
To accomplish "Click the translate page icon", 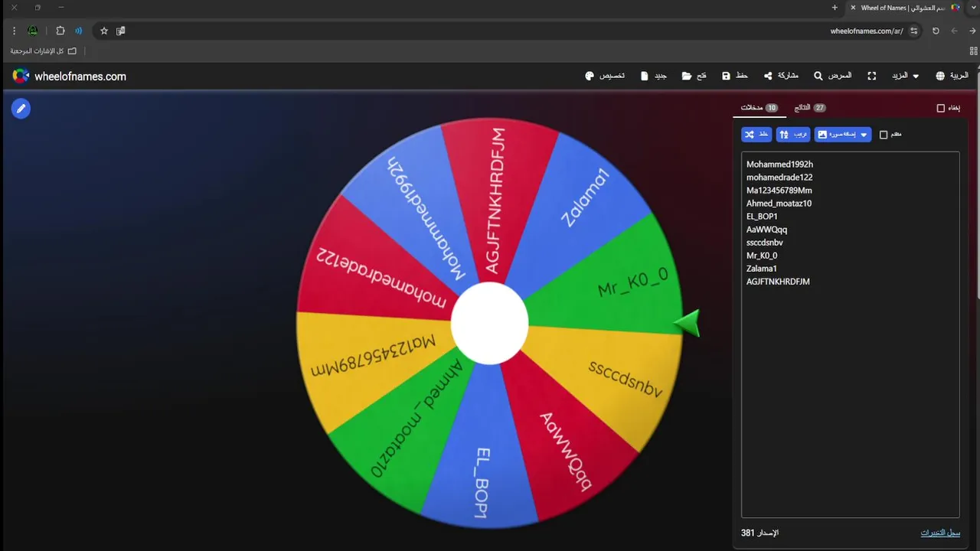I will coord(120,31).
